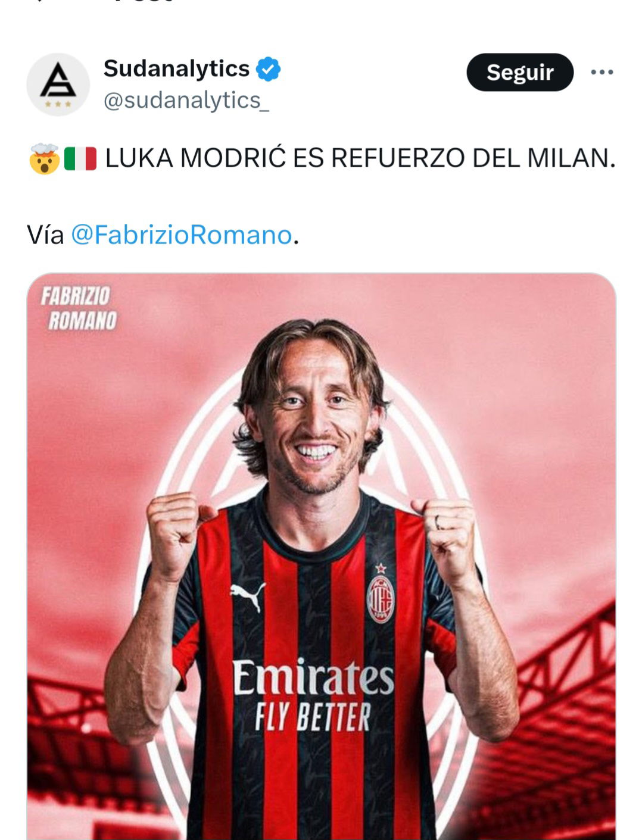This screenshot has width=639, height=840.
Task: Open the Sudanalytics display name
Action: 176,68
